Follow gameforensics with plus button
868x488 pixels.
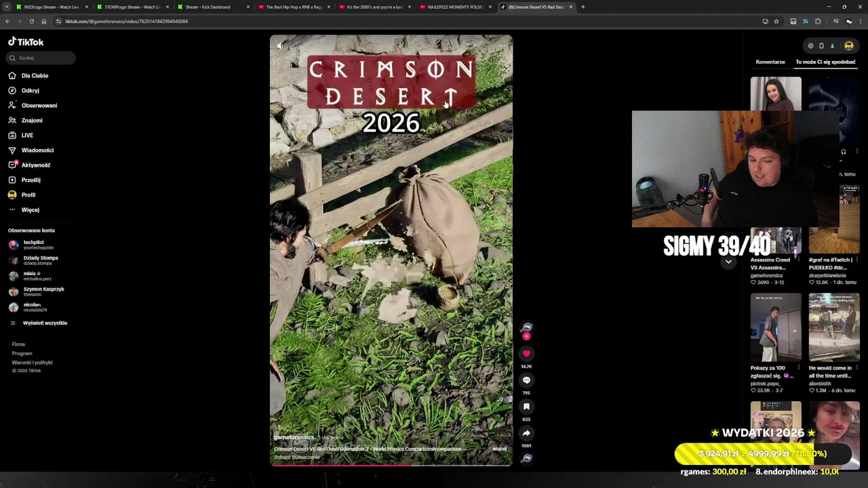pos(526,336)
